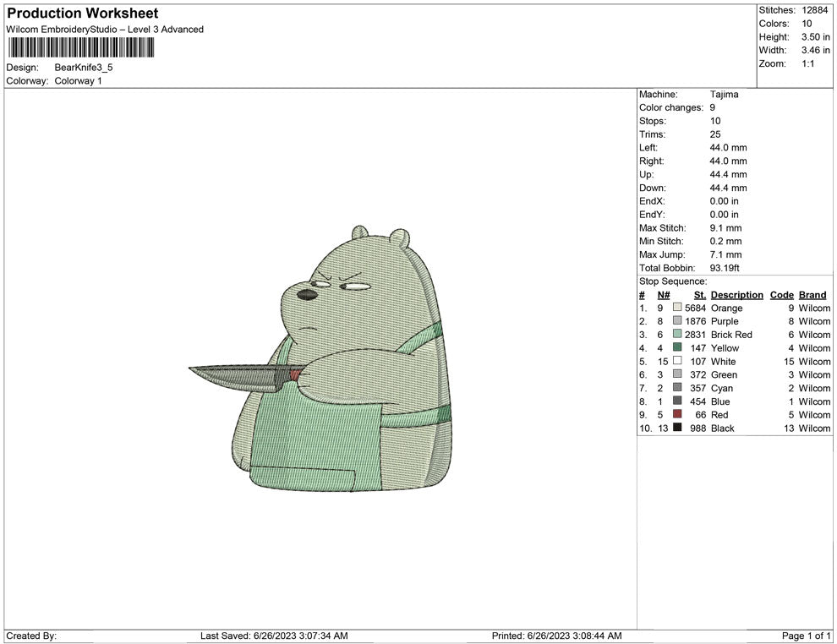Click the Left value '44.0 mm'
This screenshot has height=644, width=837.
click(x=729, y=148)
